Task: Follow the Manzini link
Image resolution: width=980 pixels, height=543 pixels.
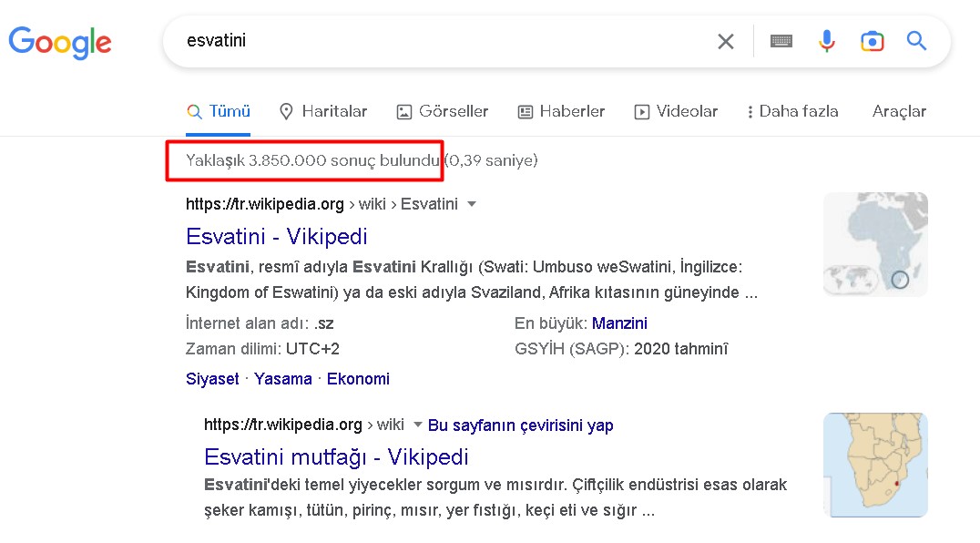Action: (x=619, y=323)
